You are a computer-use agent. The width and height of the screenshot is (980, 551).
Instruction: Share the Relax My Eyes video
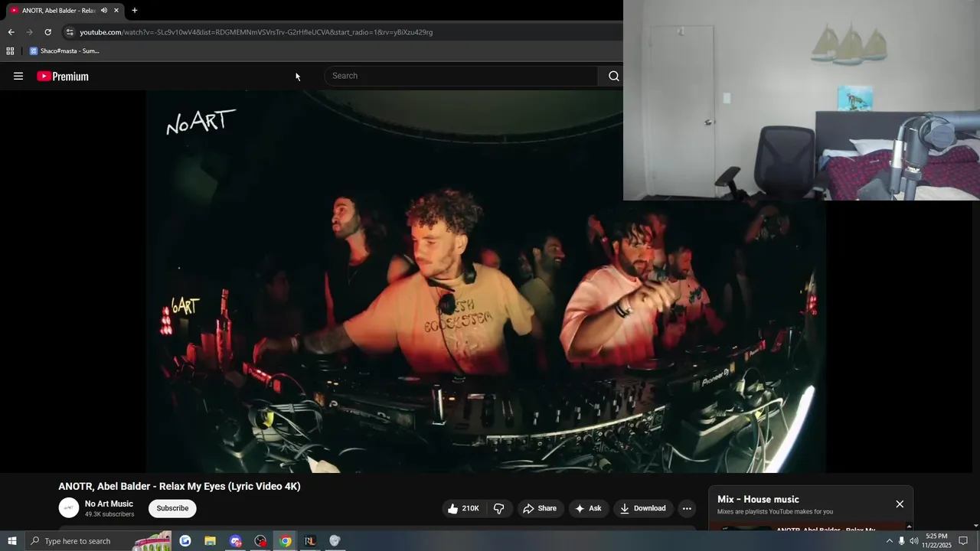(540, 508)
